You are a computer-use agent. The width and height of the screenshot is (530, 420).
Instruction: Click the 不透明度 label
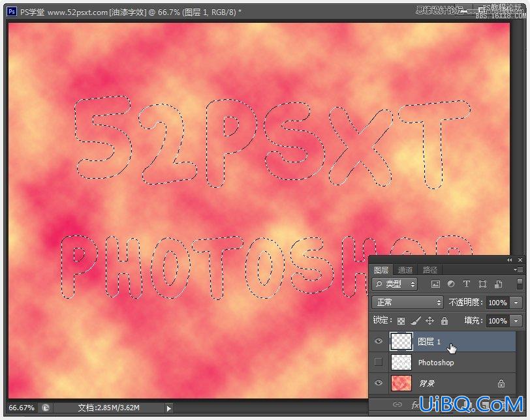point(466,302)
